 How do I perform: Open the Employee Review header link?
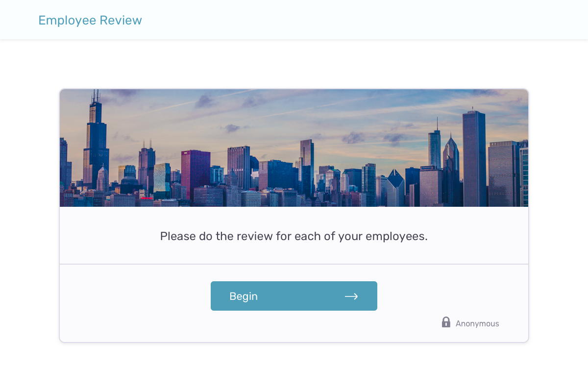pyautogui.click(x=90, y=20)
